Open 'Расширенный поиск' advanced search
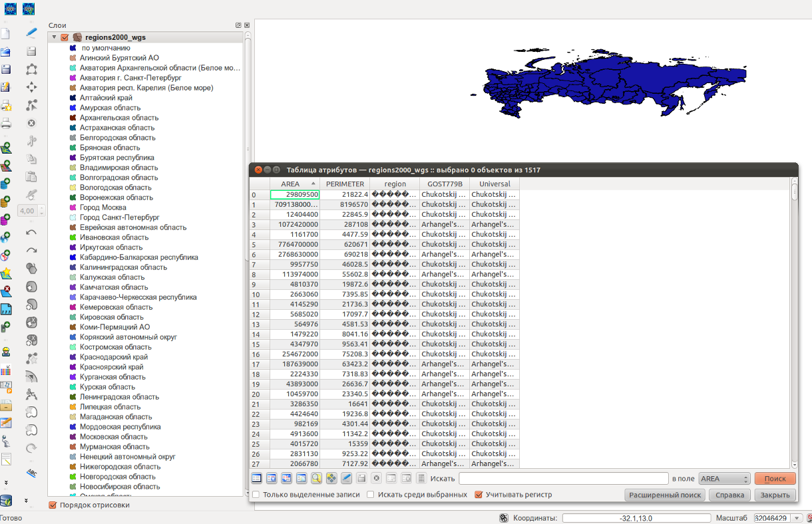 [x=664, y=495]
